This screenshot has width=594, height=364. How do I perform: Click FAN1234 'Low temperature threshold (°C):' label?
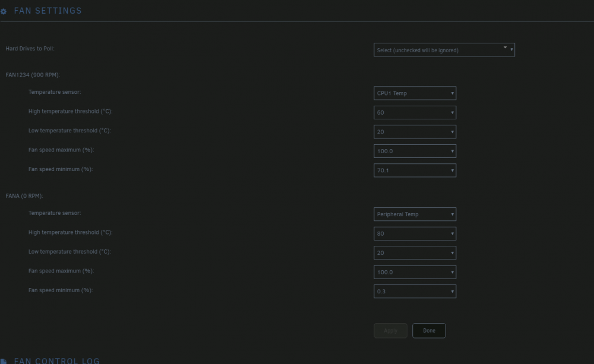click(69, 131)
